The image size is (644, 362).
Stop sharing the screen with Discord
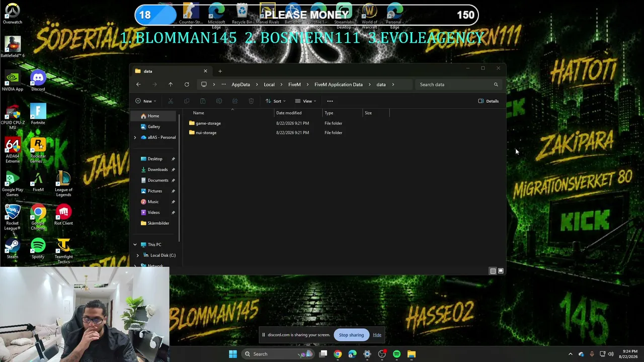351,335
